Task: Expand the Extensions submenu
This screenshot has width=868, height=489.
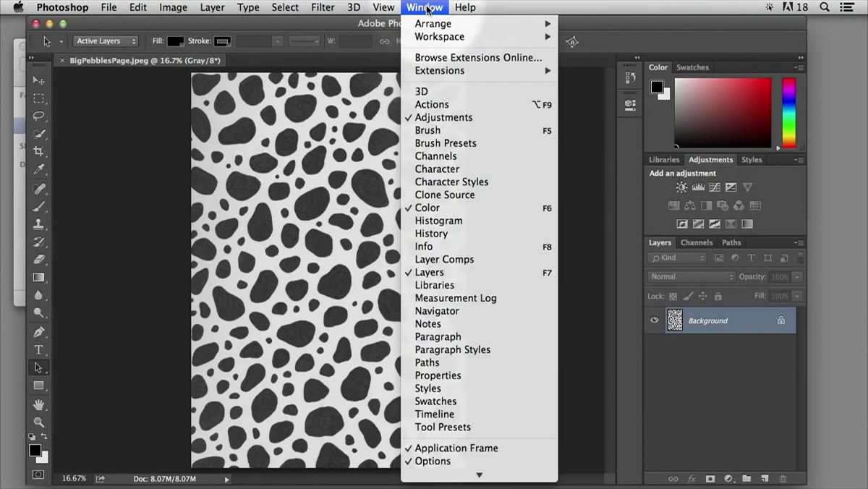Action: pyautogui.click(x=479, y=71)
